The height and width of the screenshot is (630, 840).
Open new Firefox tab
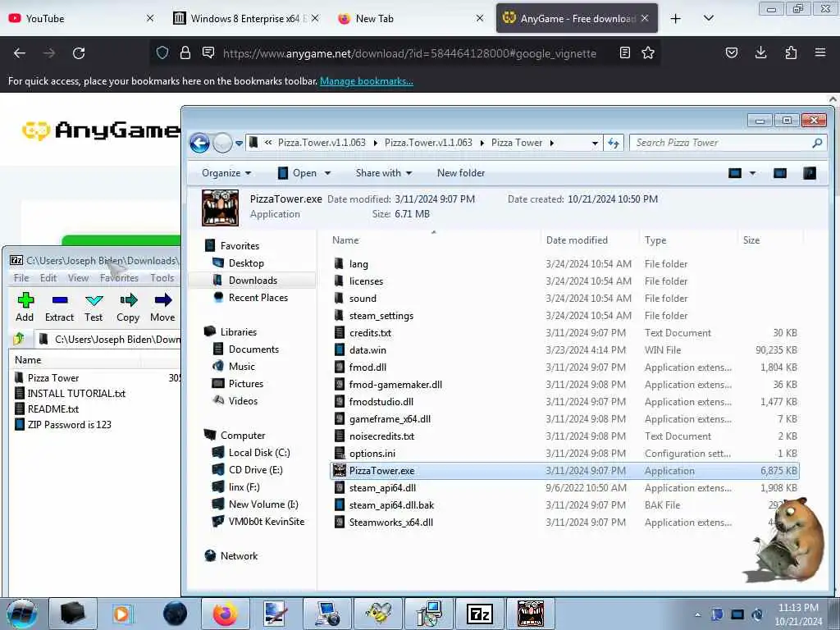pyautogui.click(x=676, y=19)
